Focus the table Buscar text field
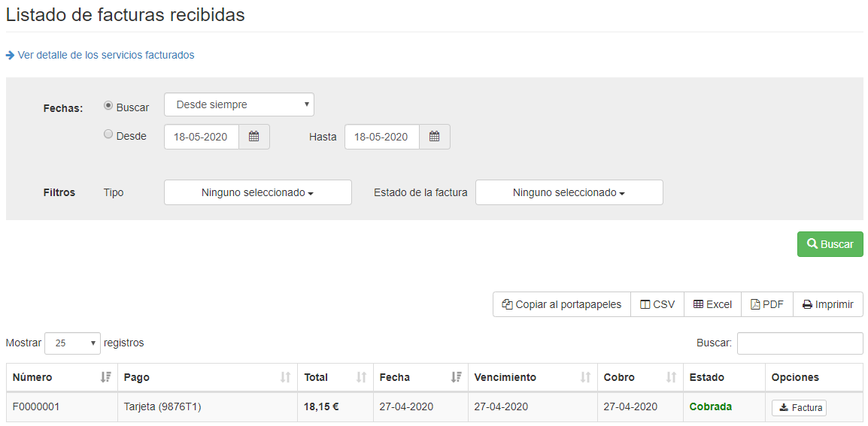Viewport: 868px width, 426px height. pos(800,343)
